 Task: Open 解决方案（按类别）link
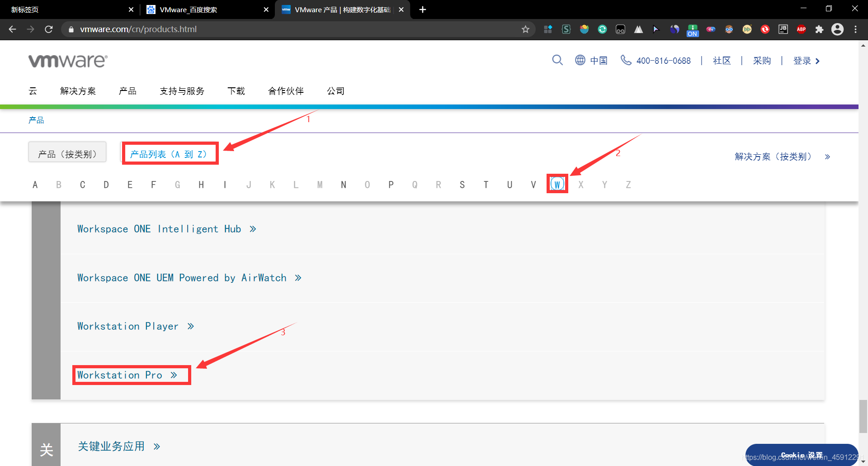[x=782, y=157]
